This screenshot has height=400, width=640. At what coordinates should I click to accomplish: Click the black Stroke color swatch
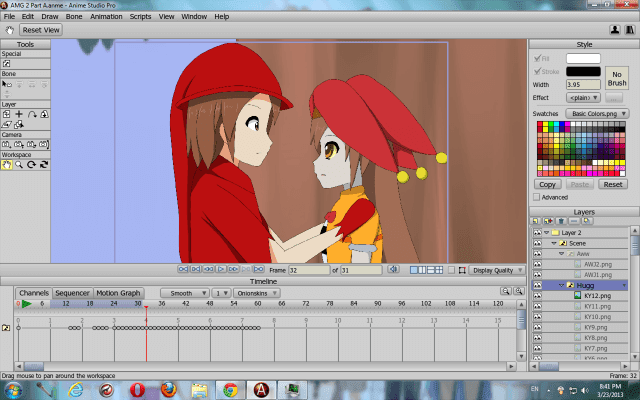pyautogui.click(x=583, y=71)
